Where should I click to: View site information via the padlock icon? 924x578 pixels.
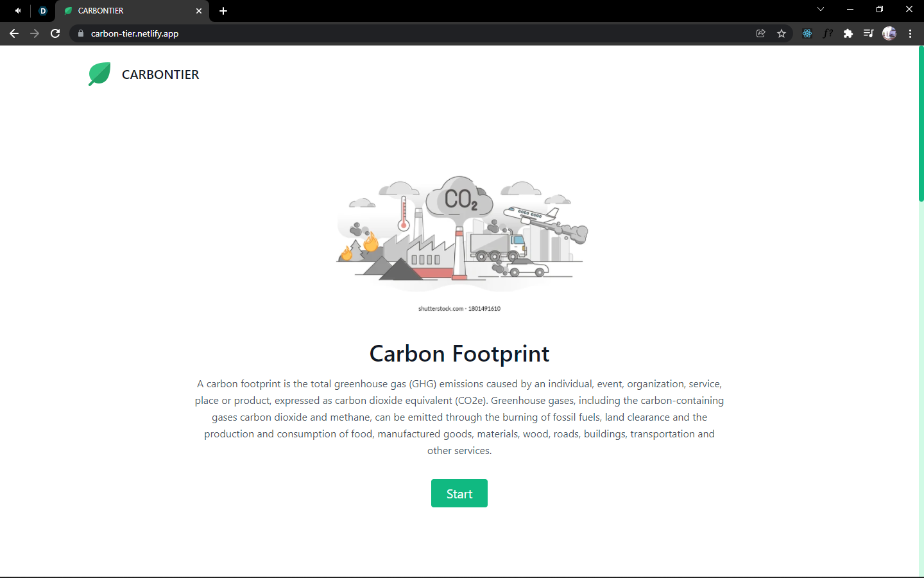[x=80, y=33]
